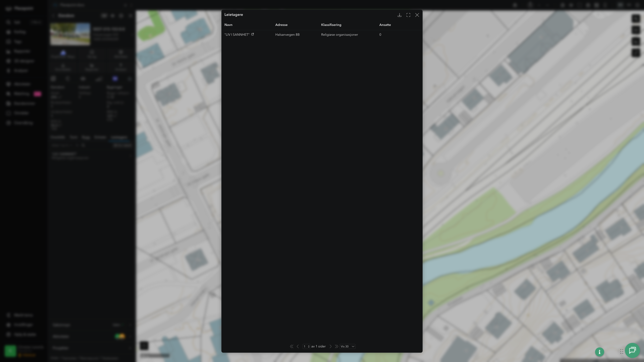644x362 pixels.
Task: Expand Leietagere dialog to fullscreen
Action: pos(408,15)
